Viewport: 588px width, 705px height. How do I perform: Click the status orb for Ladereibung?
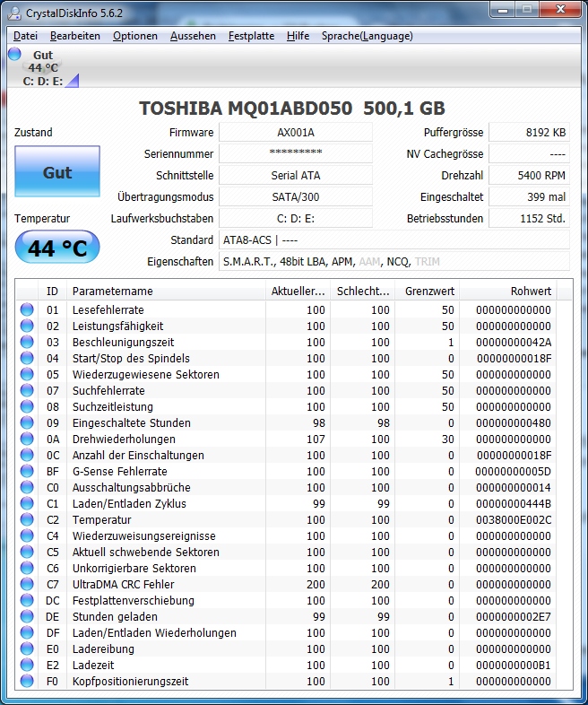27,649
